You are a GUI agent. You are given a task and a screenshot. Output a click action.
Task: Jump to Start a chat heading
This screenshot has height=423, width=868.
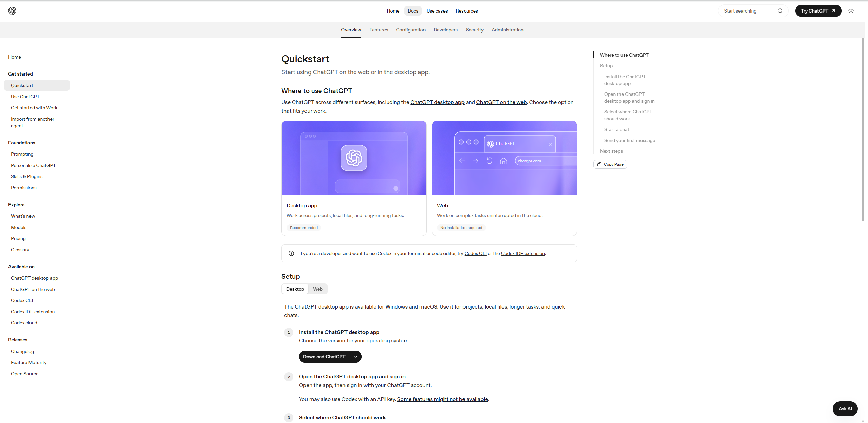point(616,129)
